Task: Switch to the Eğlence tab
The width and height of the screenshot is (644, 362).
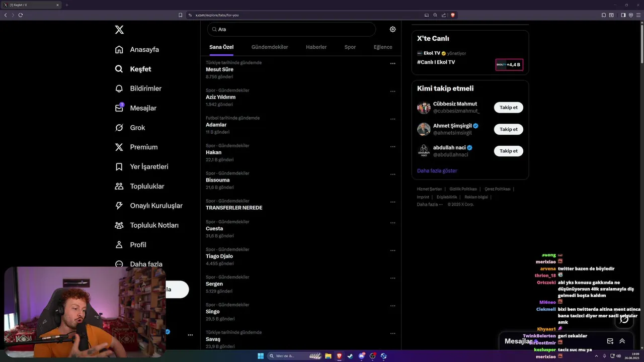Action: [x=383, y=47]
